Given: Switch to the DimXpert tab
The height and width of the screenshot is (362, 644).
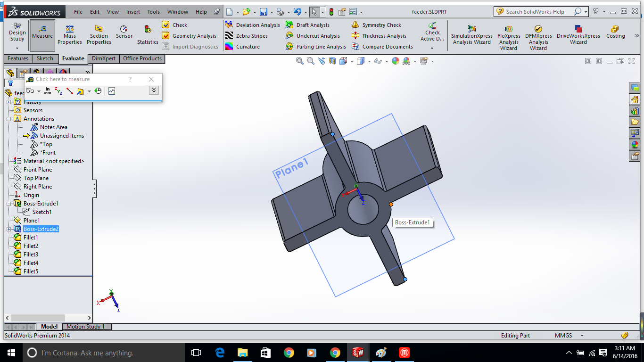Looking at the screenshot, I should (x=104, y=58).
